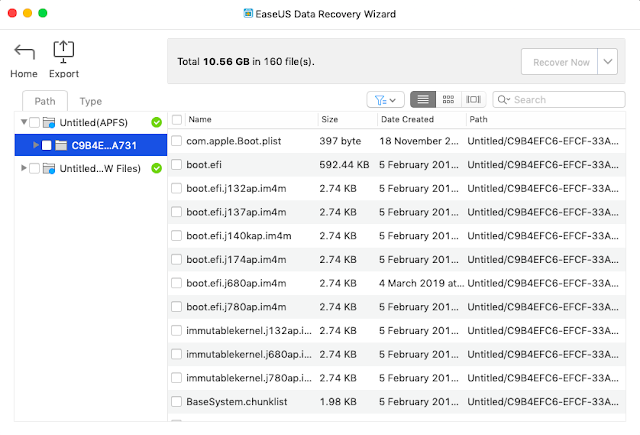Select the C9B4E...A731 tree item label
This screenshot has height=435, width=640.
[x=104, y=145]
